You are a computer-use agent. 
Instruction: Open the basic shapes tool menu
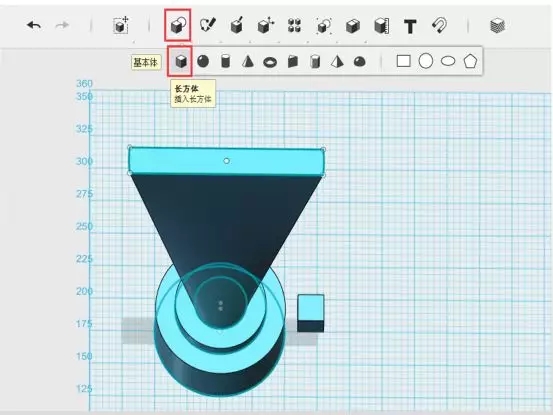click(178, 25)
